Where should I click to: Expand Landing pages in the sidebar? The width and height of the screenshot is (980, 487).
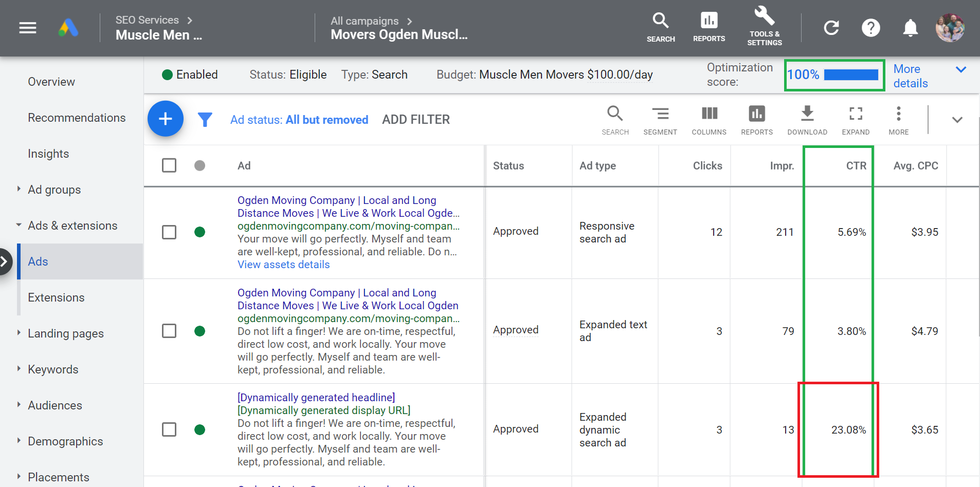19,333
